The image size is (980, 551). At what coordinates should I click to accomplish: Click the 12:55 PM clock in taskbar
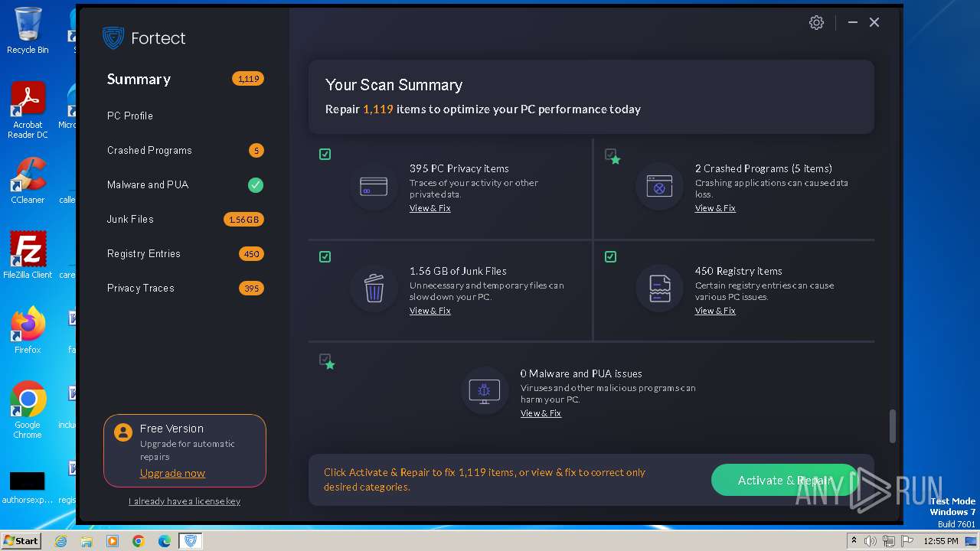click(941, 541)
